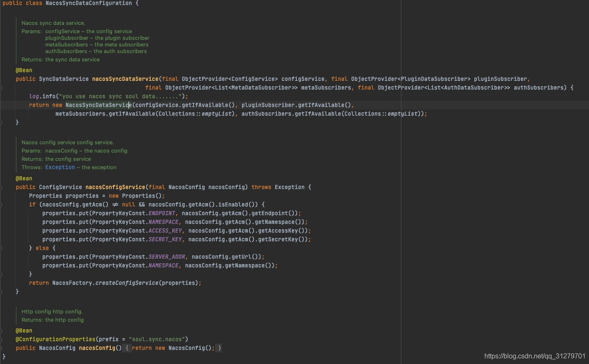Click 'log' in the log.info statement

[x=34, y=96]
